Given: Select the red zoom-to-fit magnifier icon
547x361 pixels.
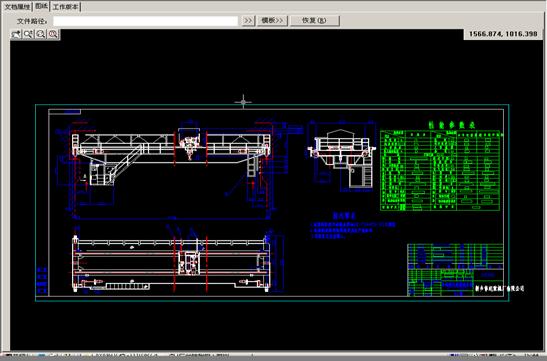Looking at the screenshot, I should 53,34.
